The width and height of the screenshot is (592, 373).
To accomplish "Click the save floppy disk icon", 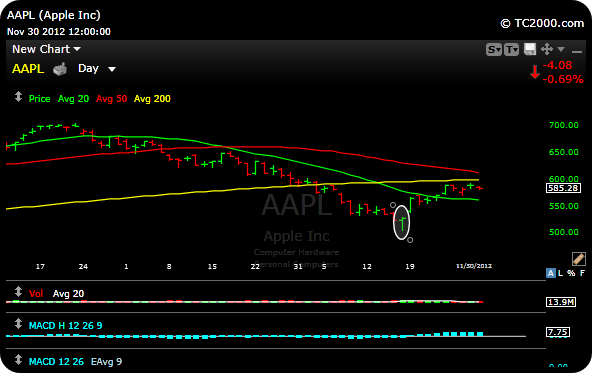I will (530, 49).
